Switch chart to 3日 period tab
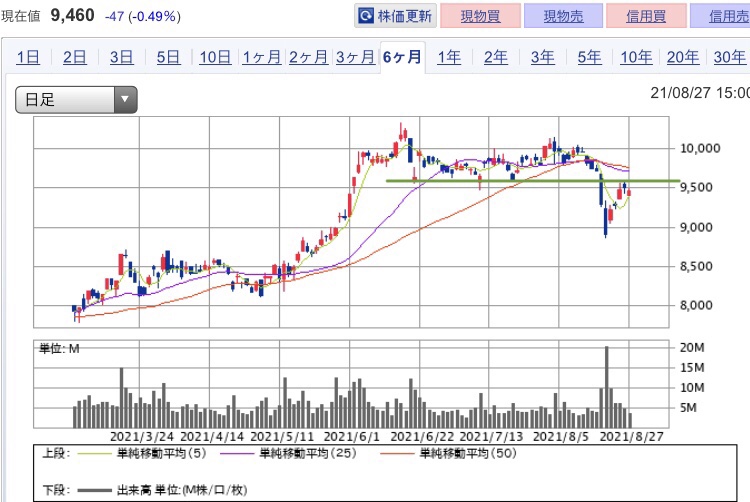Viewport: 750px width, 502px height. [121, 57]
